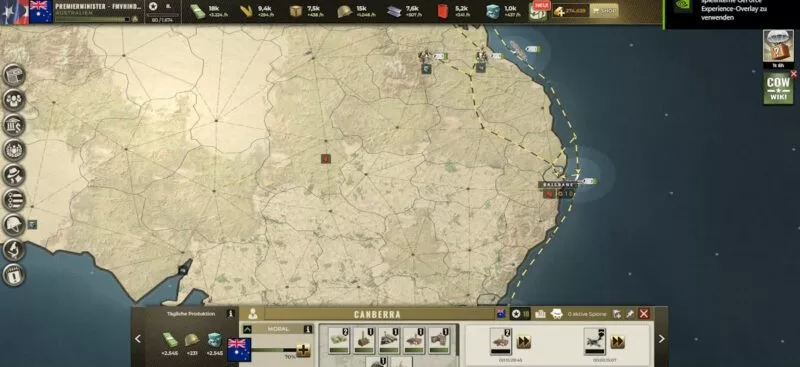Screen dimensions: 800x367
Task: Click the morale progress bar
Action: pos(274,350)
